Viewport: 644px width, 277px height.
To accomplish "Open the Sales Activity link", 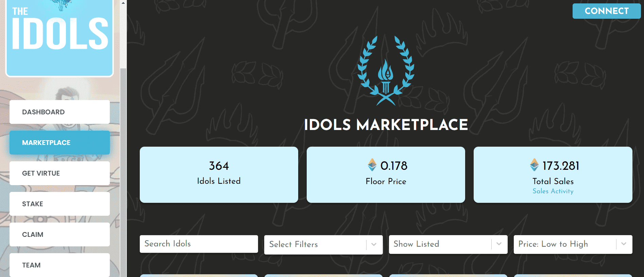I will pos(553,191).
